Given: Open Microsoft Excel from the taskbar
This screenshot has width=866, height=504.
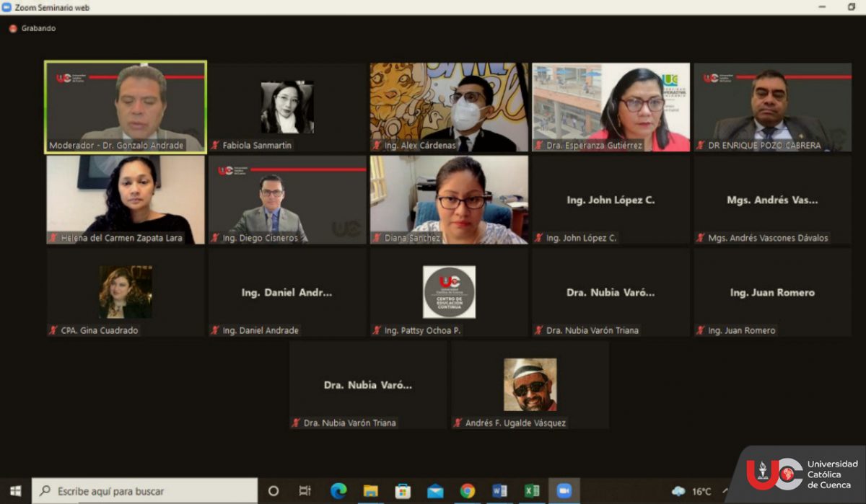Looking at the screenshot, I should (532, 491).
